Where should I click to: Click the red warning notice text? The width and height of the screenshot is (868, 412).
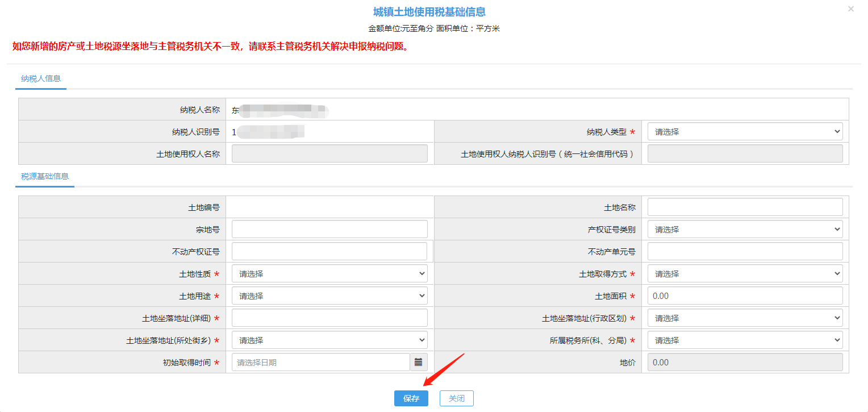coord(211,47)
